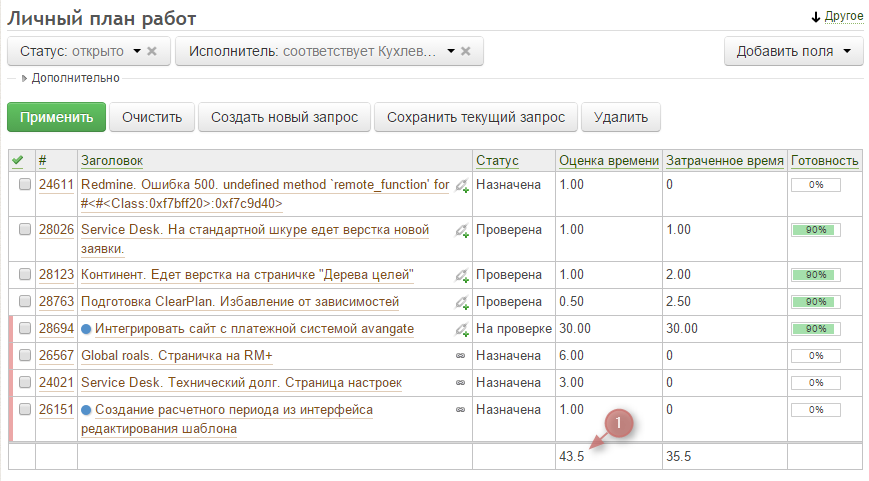This screenshot has height=481, width=869.
Task: Click the link icon on issue 24021 row
Action: click(x=461, y=382)
